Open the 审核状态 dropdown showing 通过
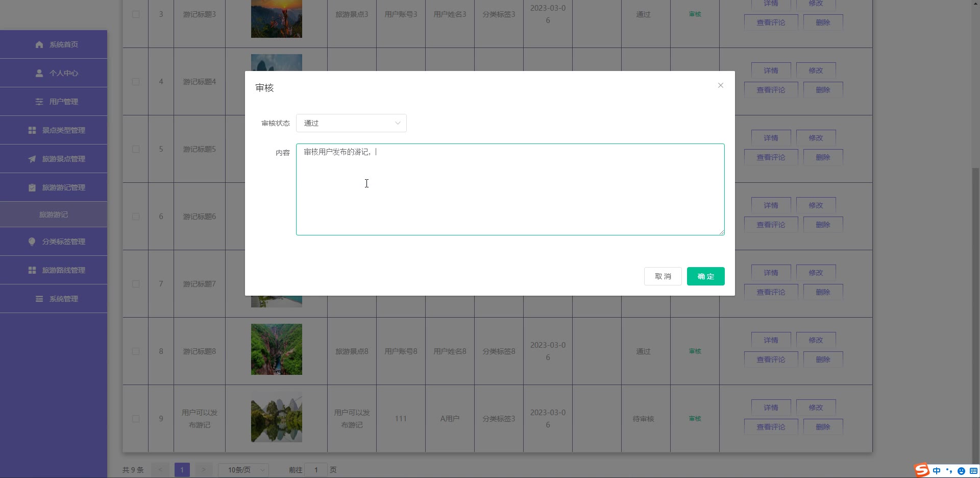 tap(351, 123)
